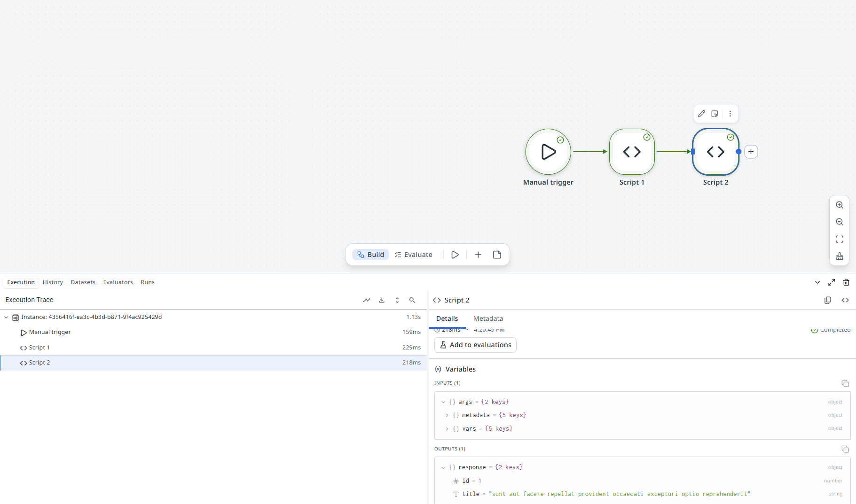Zoom out on the canvas

click(x=840, y=222)
